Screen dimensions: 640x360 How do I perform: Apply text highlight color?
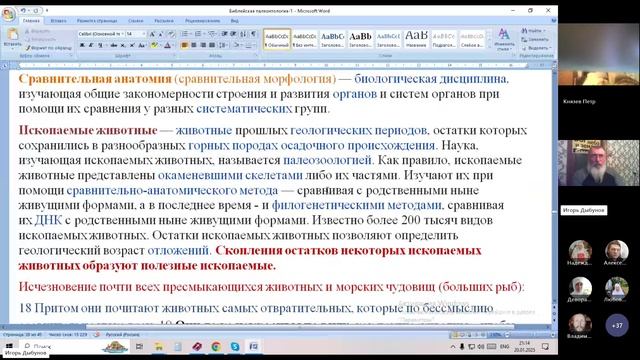tap(153, 45)
